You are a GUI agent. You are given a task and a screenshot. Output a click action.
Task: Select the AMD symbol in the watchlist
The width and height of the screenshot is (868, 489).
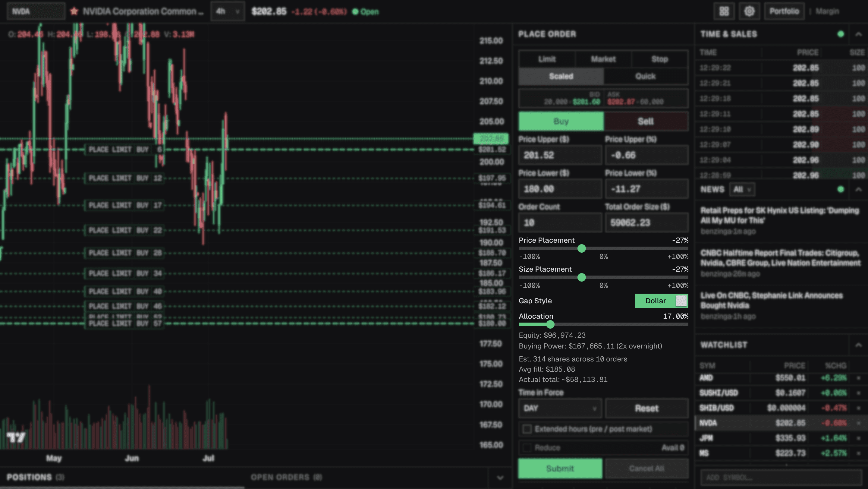click(706, 378)
